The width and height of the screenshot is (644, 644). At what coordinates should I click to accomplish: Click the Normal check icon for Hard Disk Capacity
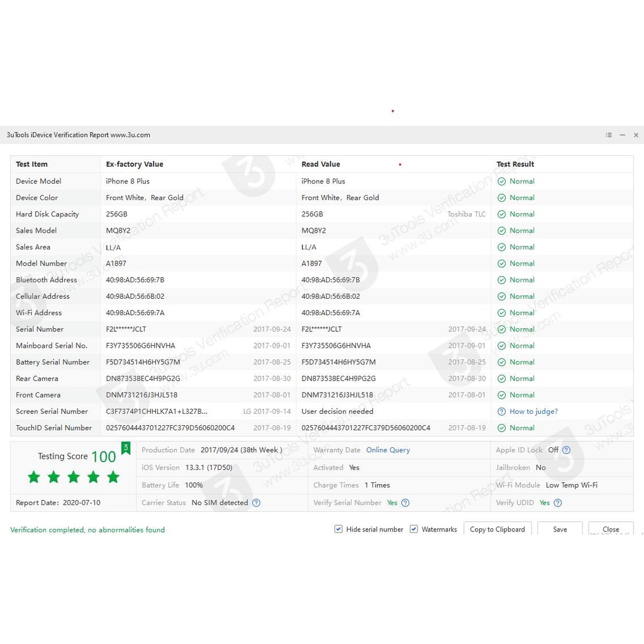(501, 214)
